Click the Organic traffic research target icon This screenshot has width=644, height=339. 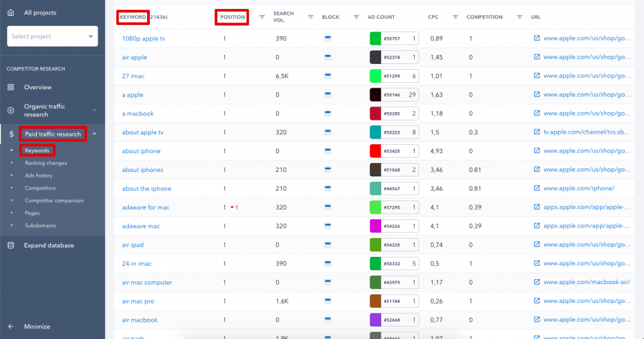10,110
